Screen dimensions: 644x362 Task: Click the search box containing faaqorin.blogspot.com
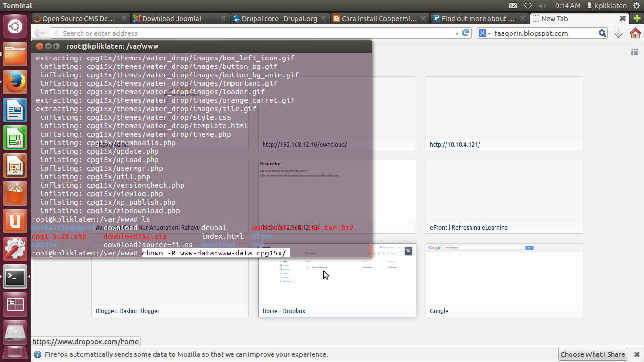pos(542,33)
